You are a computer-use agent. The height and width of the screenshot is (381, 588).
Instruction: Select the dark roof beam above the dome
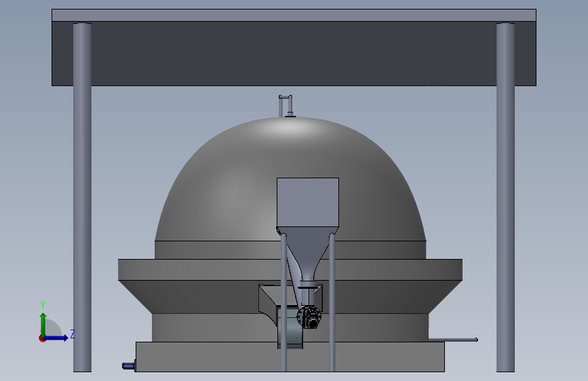(x=294, y=54)
